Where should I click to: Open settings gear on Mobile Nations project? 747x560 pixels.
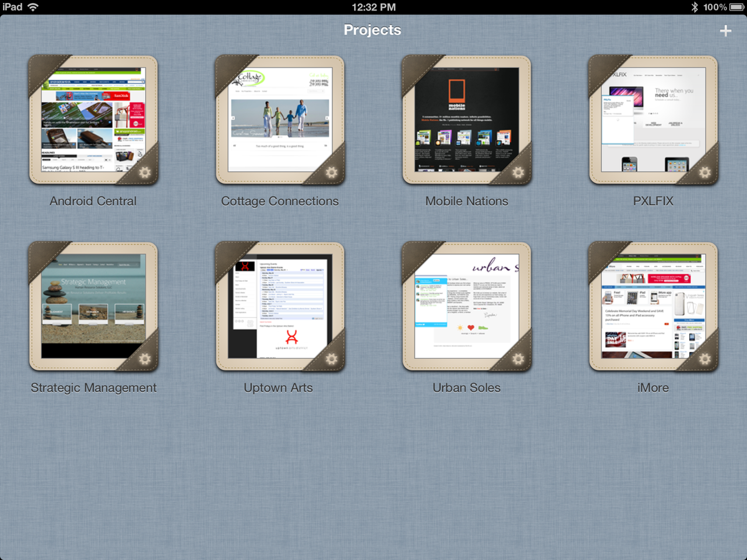click(x=518, y=172)
